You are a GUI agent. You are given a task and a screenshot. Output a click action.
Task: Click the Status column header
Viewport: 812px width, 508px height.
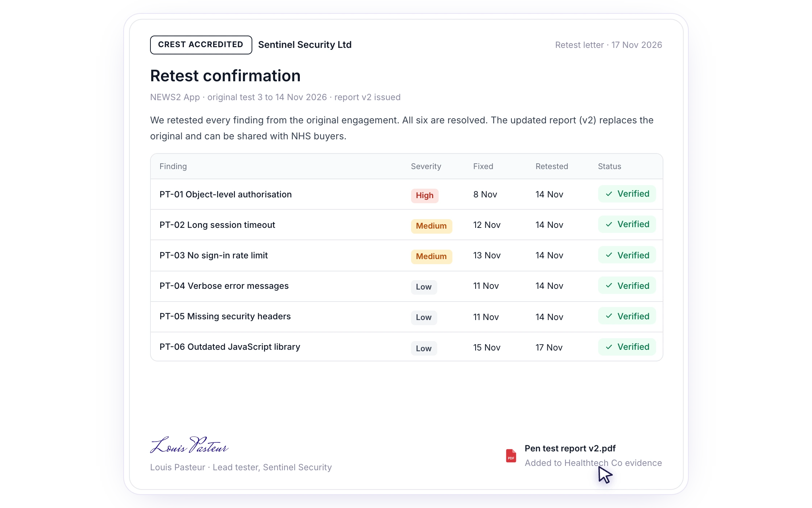609,166
